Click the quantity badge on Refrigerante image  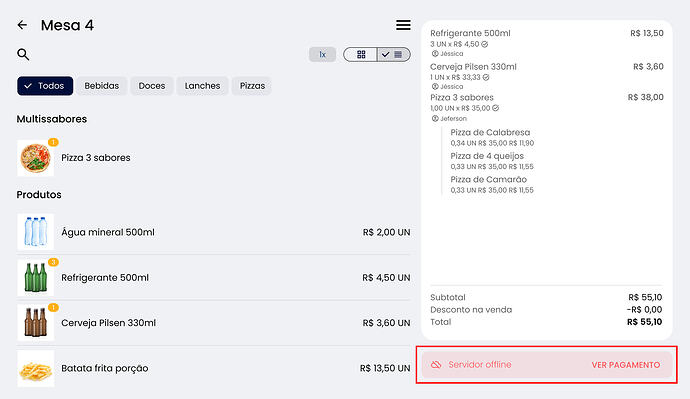coord(53,262)
